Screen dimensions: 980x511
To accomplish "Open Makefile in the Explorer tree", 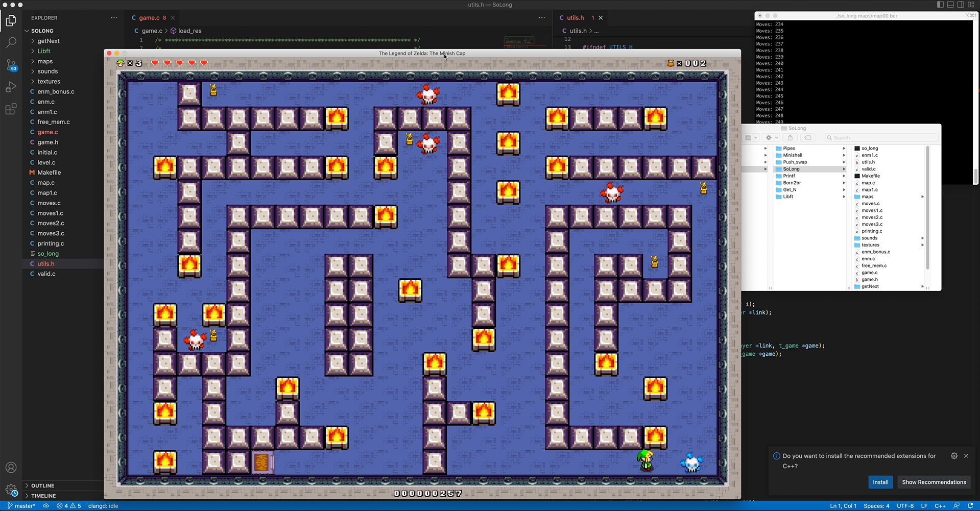I will pyautogui.click(x=49, y=173).
